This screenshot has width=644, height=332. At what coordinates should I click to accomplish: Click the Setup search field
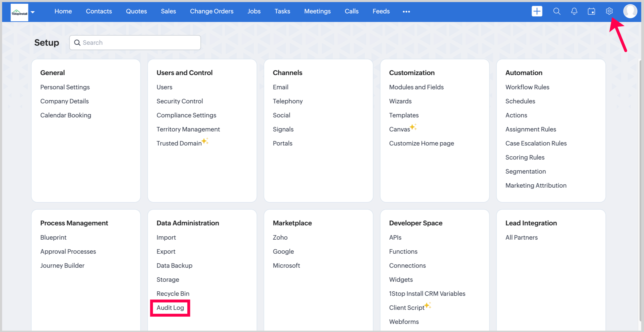[135, 43]
